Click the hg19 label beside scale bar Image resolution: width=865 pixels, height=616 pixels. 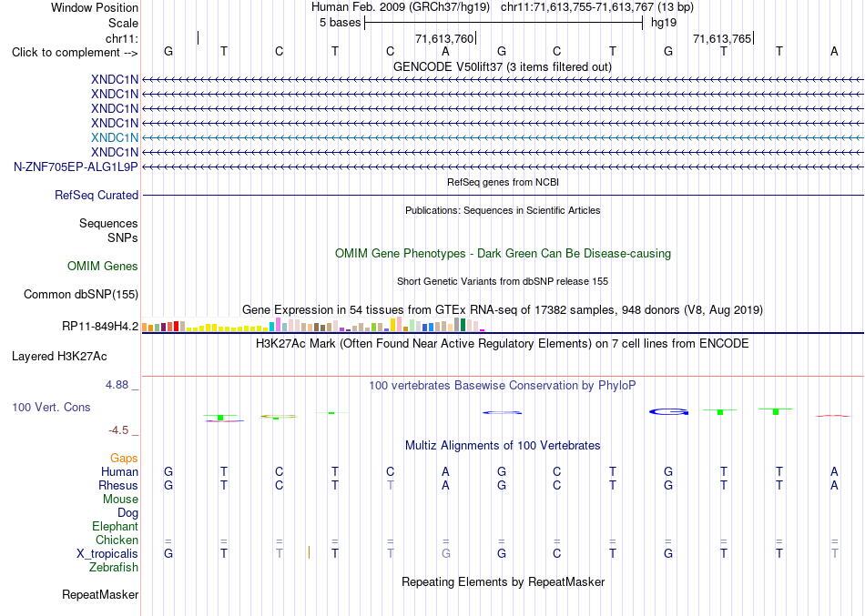click(x=664, y=23)
